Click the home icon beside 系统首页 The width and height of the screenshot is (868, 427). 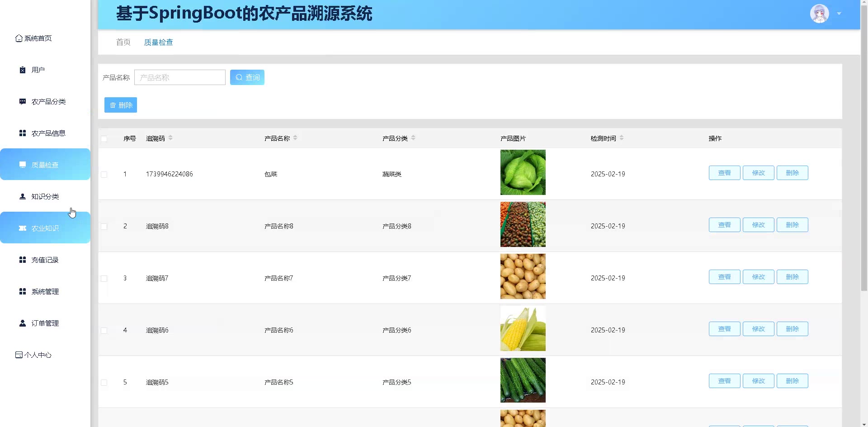click(x=19, y=38)
